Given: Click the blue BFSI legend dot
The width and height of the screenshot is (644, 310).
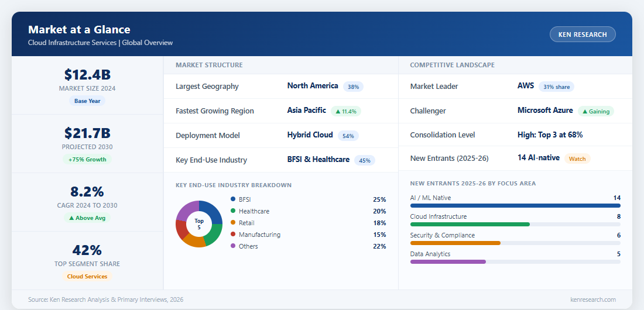Looking at the screenshot, I should pyautogui.click(x=233, y=199).
